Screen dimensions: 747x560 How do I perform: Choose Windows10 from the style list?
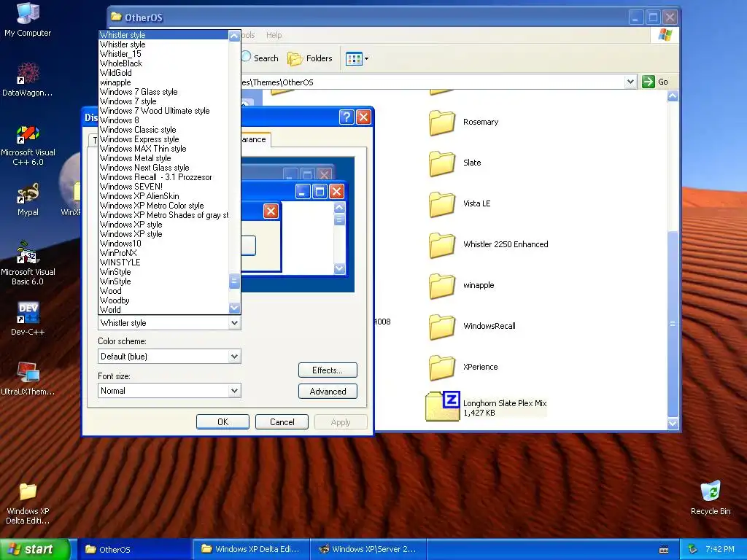(163, 244)
